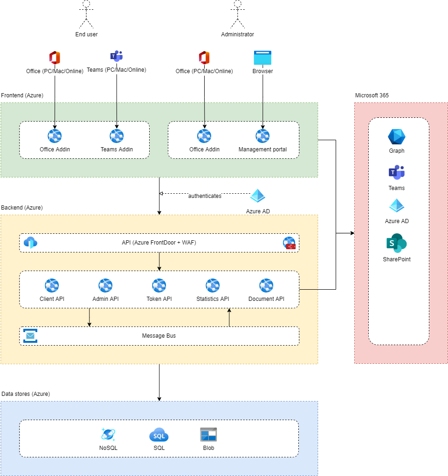Select the Management portal icon
448x476 pixels.
pyautogui.click(x=262, y=136)
